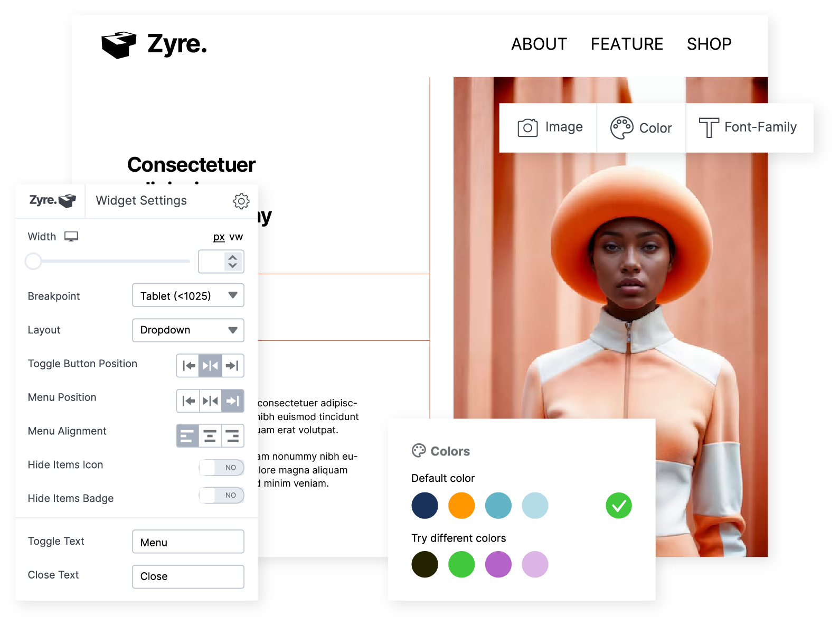Viewport: 840px width, 624px height.
Task: Open Widget Settings gear icon
Action: pos(241,201)
